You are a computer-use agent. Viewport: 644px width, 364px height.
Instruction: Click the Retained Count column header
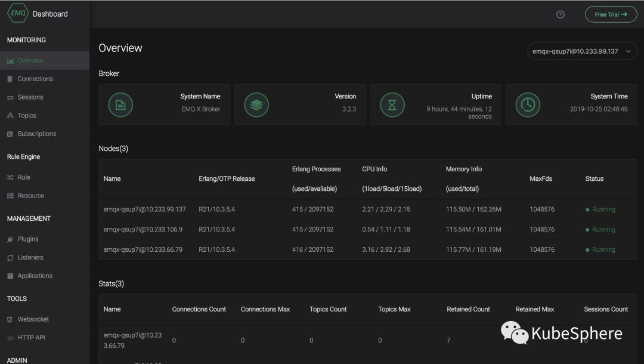pyautogui.click(x=468, y=309)
